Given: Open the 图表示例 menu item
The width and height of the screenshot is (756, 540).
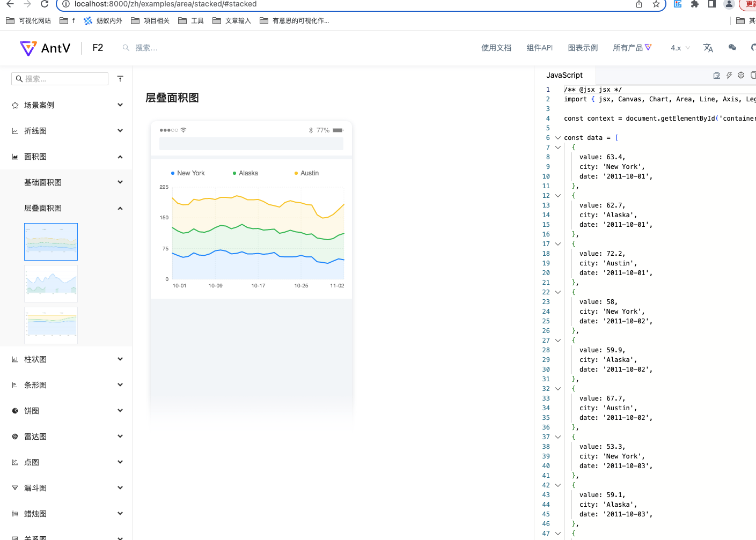Looking at the screenshot, I should (583, 48).
